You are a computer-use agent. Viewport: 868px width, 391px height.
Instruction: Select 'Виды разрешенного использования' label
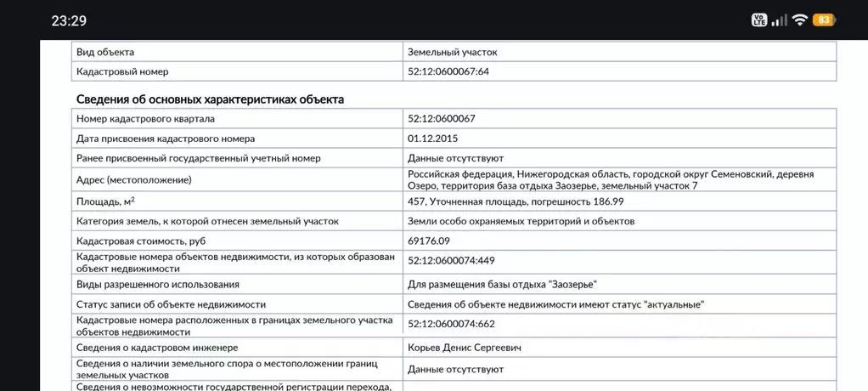[158, 284]
